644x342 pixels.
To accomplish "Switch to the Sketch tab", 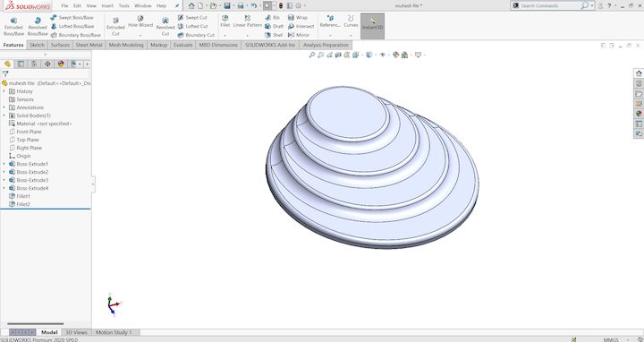I will [37, 45].
